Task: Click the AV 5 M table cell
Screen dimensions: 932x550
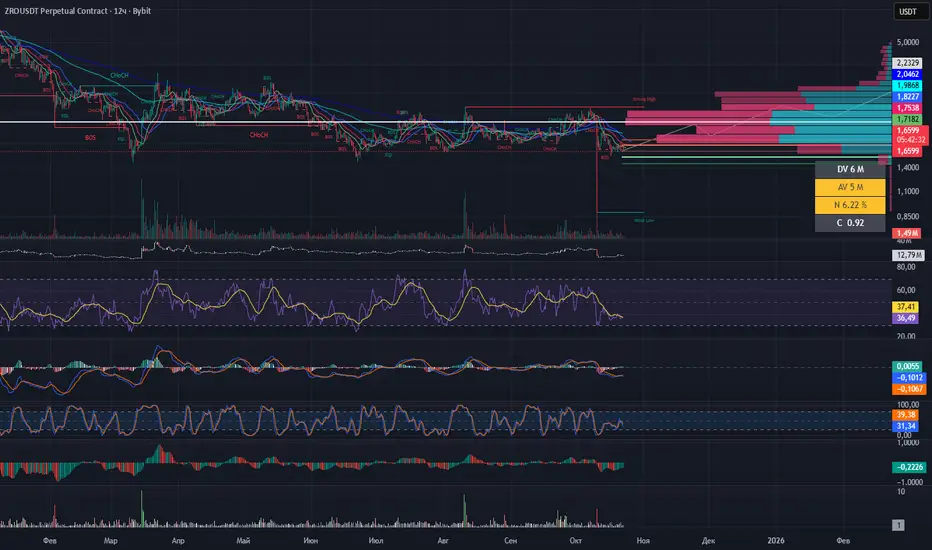Action: point(850,187)
